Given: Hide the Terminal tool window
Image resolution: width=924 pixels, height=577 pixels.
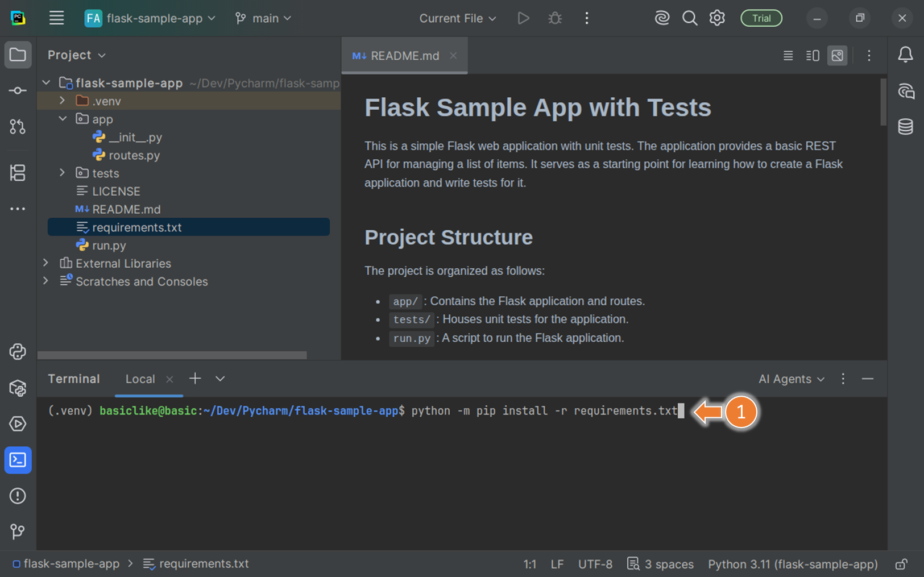Looking at the screenshot, I should (868, 379).
